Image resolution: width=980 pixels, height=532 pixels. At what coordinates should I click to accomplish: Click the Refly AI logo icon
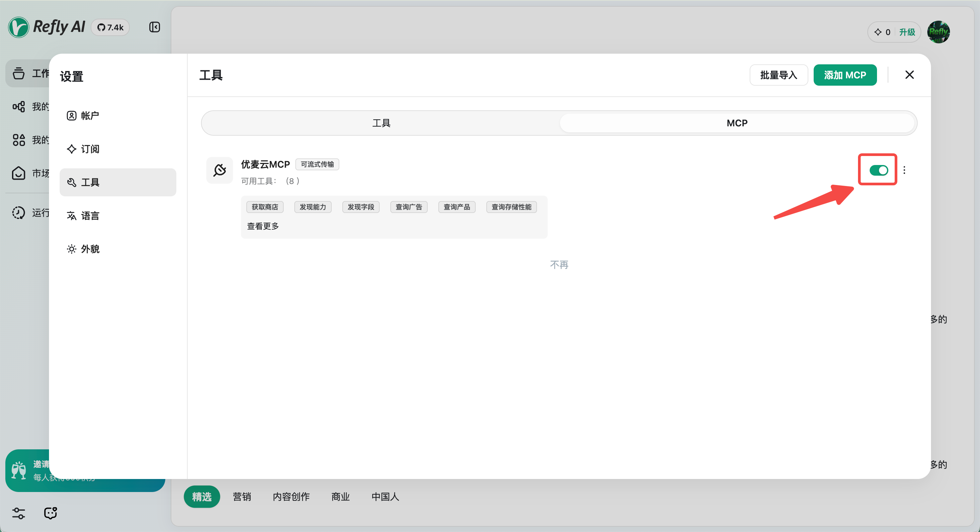coord(18,27)
